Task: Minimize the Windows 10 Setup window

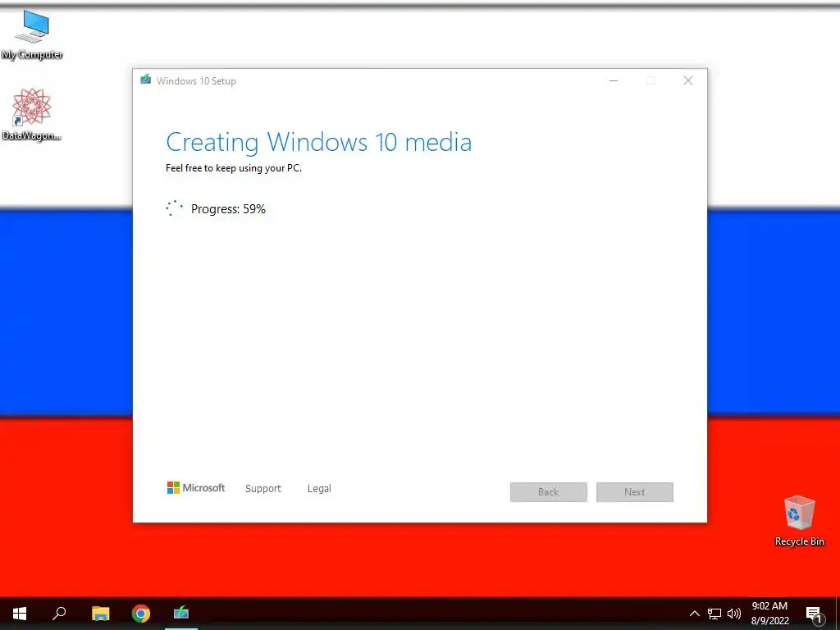Action: pos(614,81)
